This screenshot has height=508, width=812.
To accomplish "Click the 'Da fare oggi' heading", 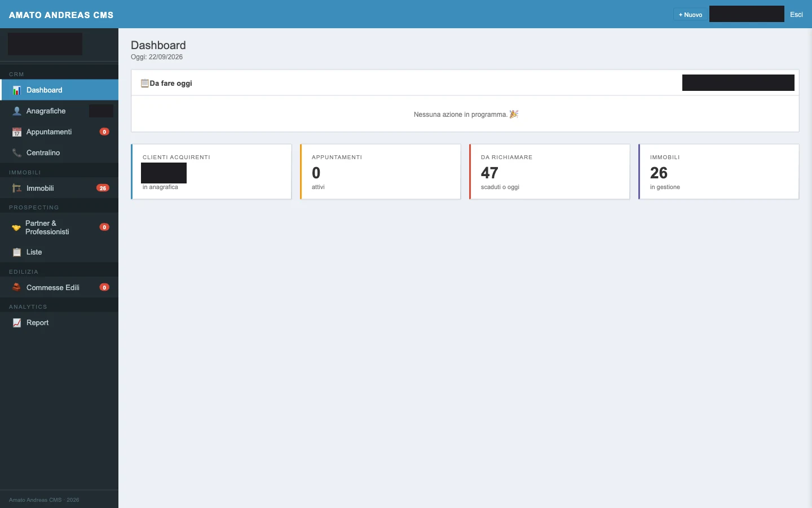I will click(171, 83).
